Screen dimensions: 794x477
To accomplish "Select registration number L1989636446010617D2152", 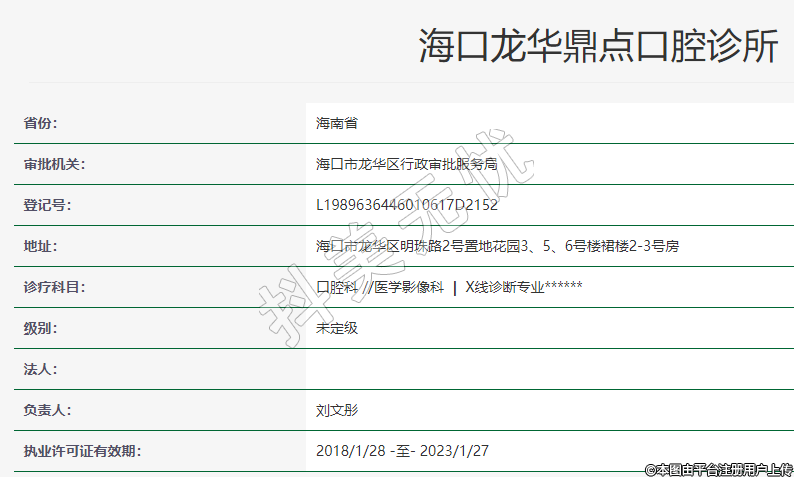I will click(406, 205).
